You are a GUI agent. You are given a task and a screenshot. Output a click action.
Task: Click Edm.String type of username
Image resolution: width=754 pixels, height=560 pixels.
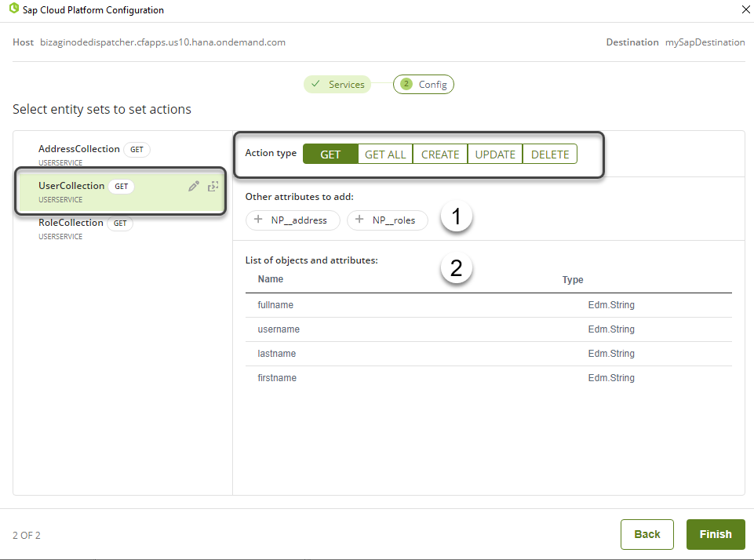click(611, 329)
